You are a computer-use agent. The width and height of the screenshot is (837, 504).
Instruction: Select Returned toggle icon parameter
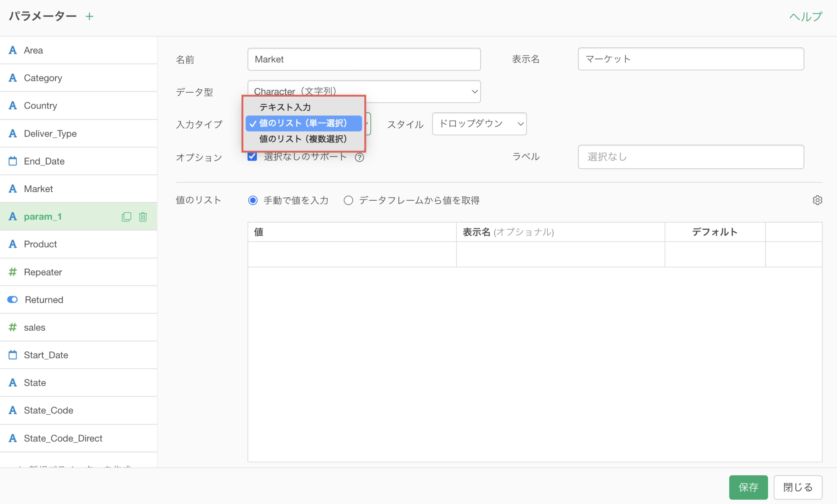click(13, 300)
